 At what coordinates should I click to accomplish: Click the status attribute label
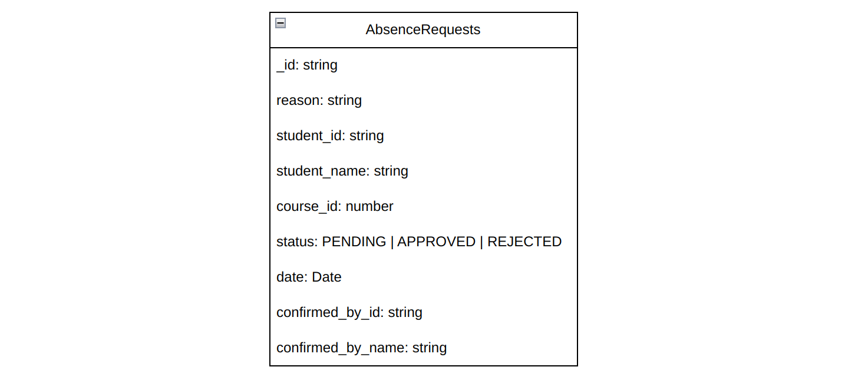click(x=296, y=242)
